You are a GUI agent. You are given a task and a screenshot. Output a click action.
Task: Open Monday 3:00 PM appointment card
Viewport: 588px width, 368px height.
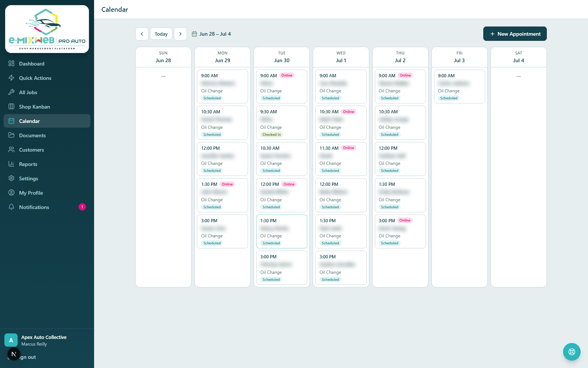222,231
